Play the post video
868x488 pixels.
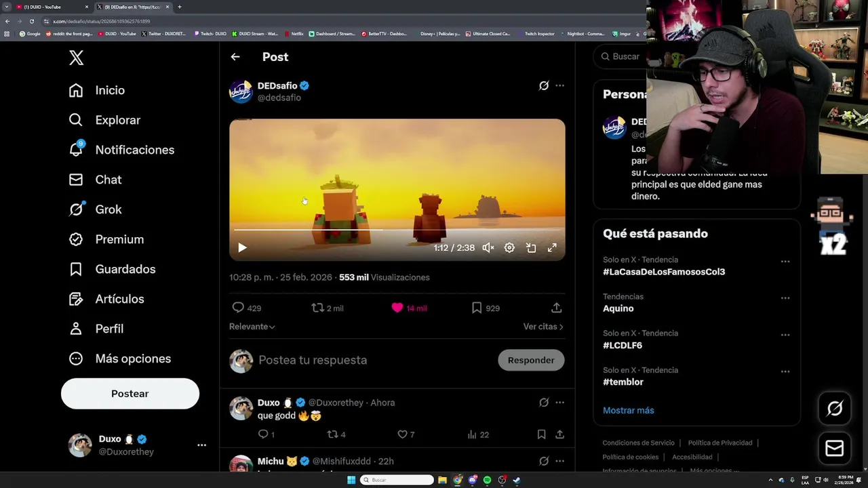242,248
